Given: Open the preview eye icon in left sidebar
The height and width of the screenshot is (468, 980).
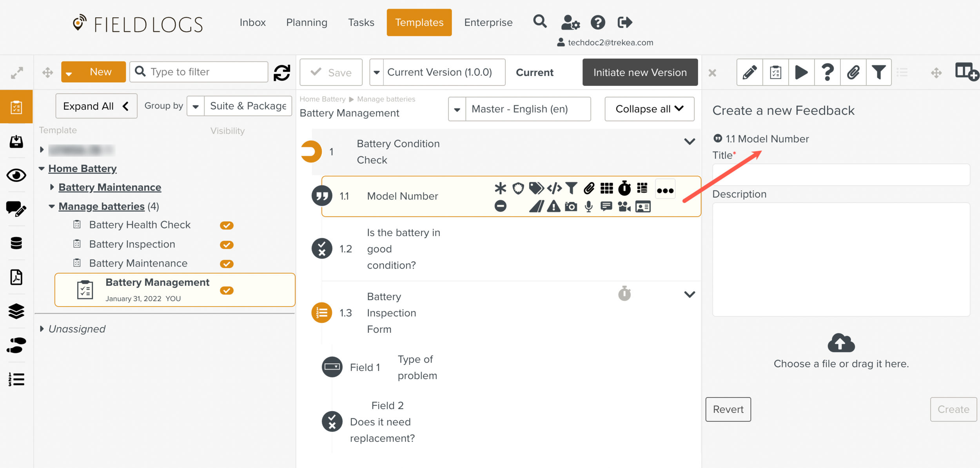Looking at the screenshot, I should click(x=16, y=176).
